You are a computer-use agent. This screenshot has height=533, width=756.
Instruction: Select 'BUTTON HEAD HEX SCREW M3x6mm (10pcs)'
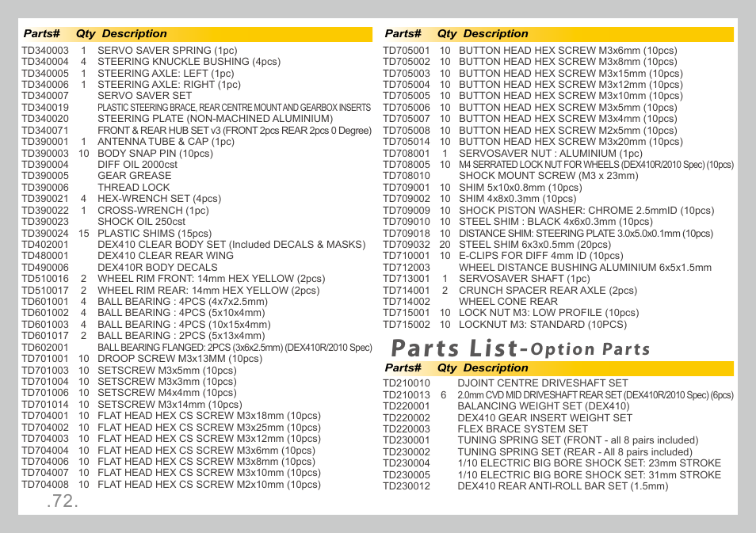[568, 50]
